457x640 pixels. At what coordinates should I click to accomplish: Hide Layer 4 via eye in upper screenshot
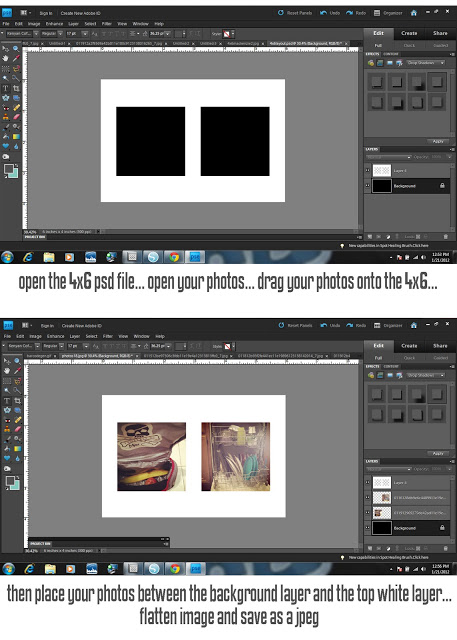point(367,170)
